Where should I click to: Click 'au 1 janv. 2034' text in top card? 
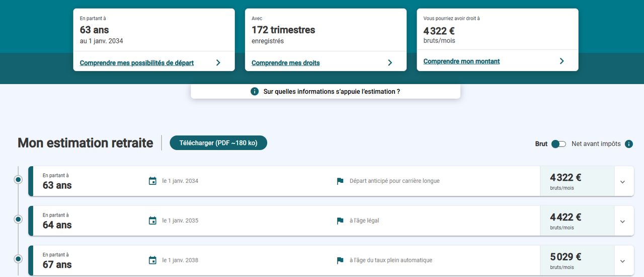[x=102, y=41]
